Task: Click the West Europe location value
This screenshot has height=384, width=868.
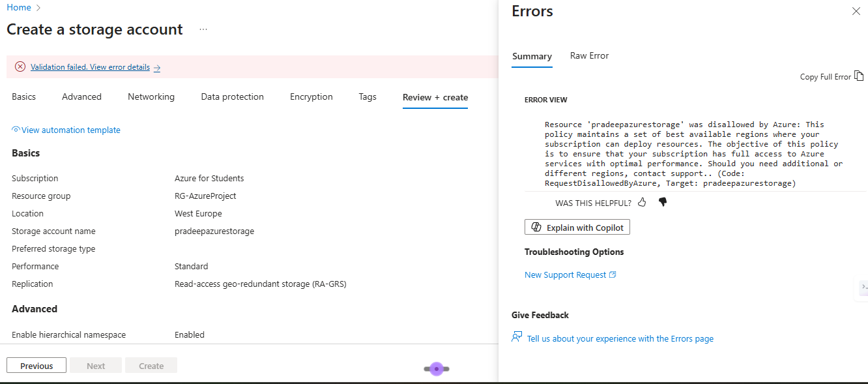Action: pyautogui.click(x=198, y=213)
